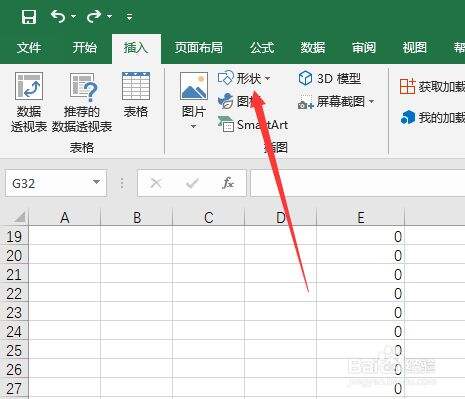The image size is (465, 399).
Task: Select row 20 header
Action: [x=14, y=256]
